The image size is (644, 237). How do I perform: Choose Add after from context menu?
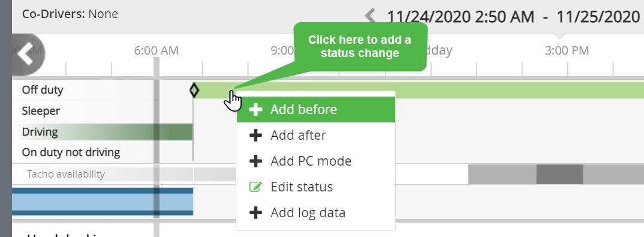coord(316,135)
